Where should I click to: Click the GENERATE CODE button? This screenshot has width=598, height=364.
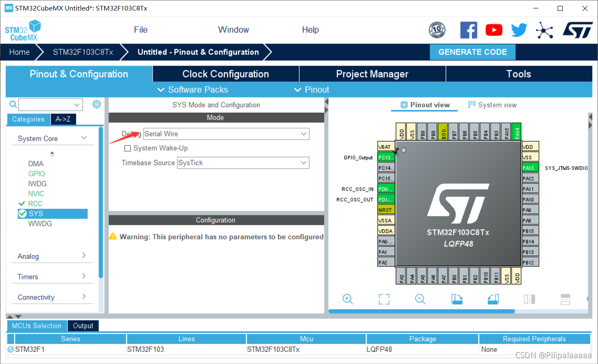pos(473,52)
